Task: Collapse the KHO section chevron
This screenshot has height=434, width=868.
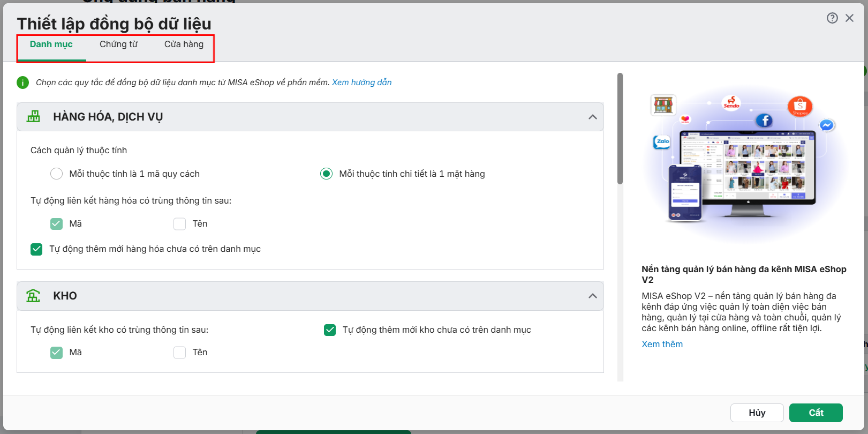Action: coord(593,296)
